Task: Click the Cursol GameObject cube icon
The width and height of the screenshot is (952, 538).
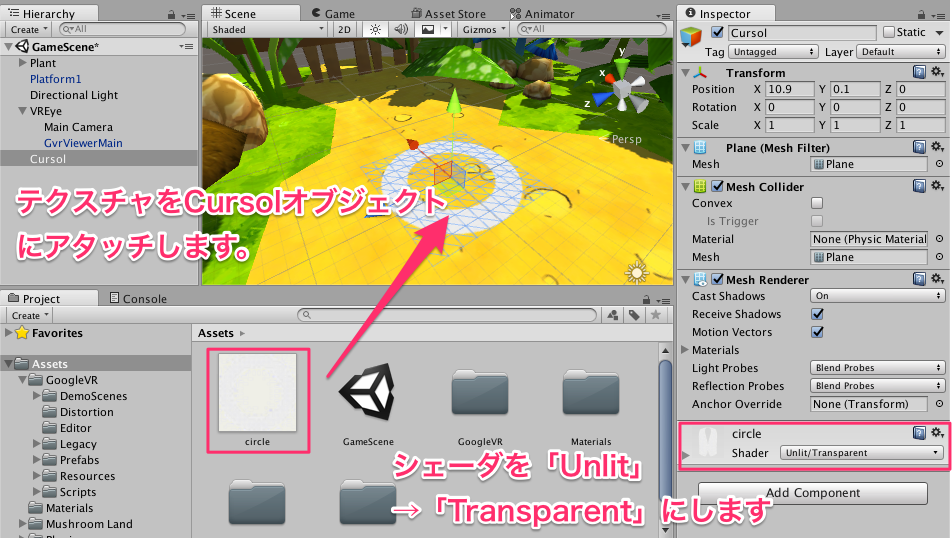Action: click(x=691, y=37)
